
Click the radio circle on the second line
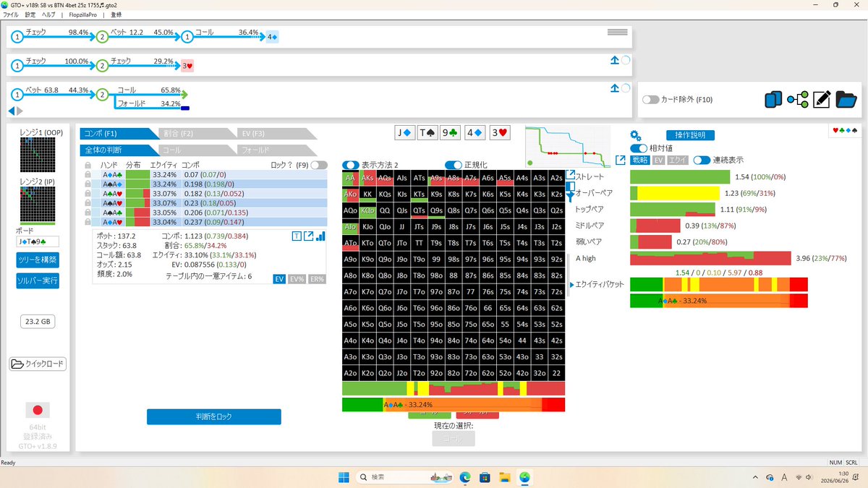[x=626, y=61]
